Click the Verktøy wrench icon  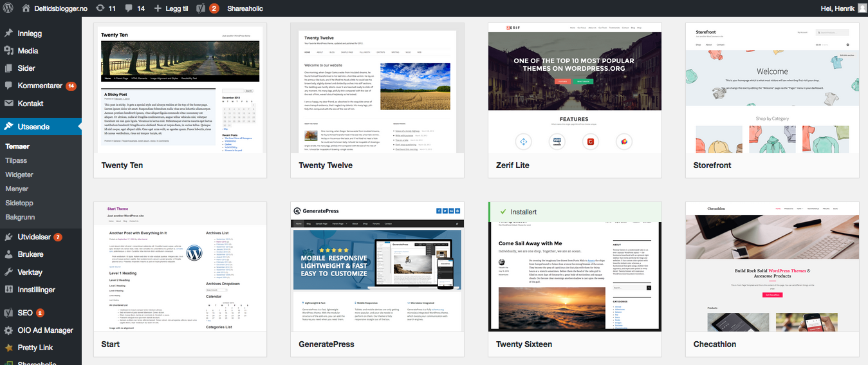tap(9, 272)
